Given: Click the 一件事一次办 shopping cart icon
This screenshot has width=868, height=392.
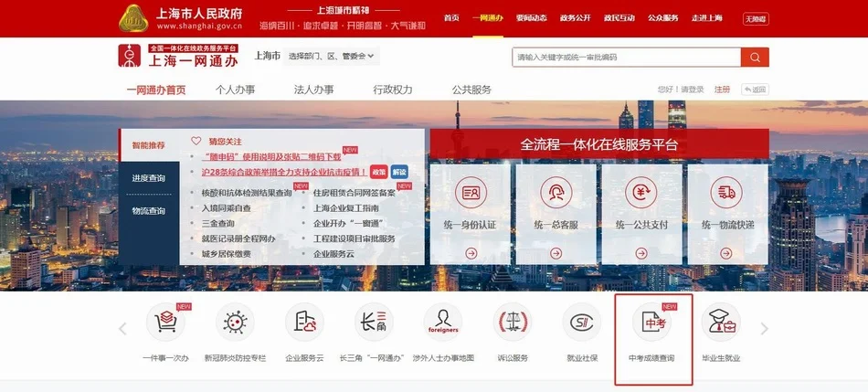Looking at the screenshot, I should (x=165, y=323).
